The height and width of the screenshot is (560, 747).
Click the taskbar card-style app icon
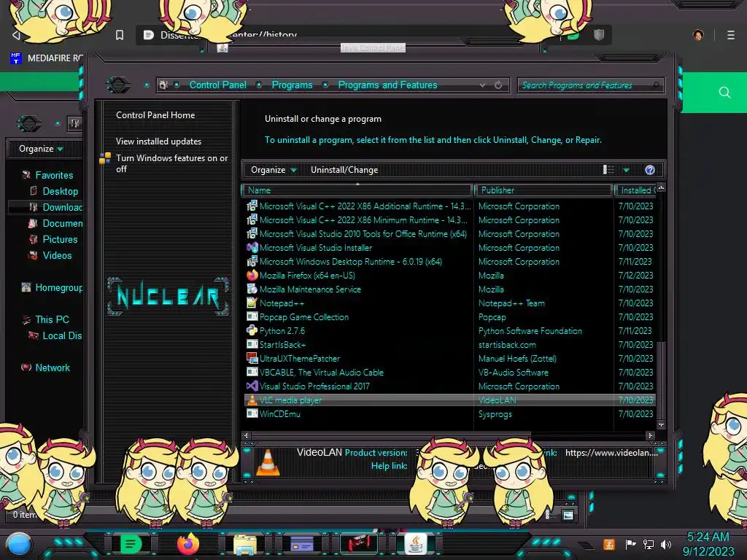click(302, 544)
